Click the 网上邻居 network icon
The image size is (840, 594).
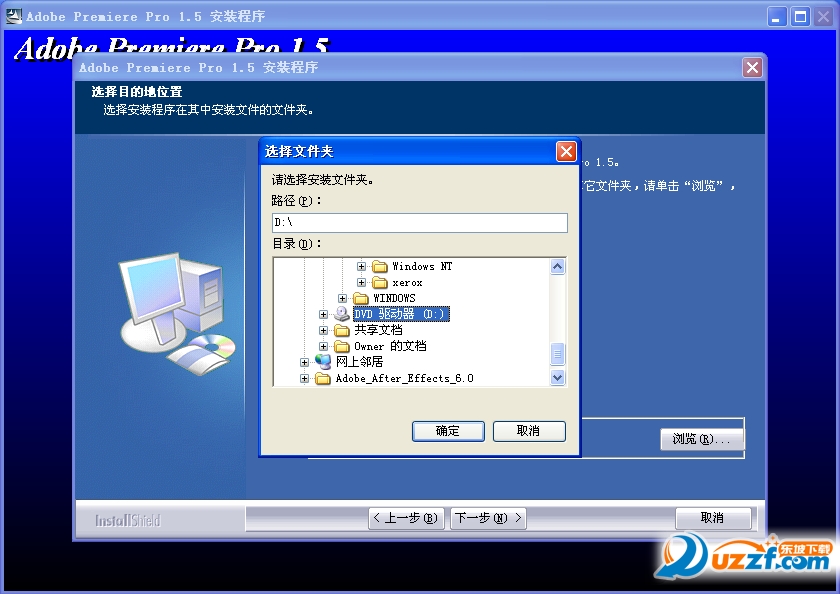tap(323, 362)
